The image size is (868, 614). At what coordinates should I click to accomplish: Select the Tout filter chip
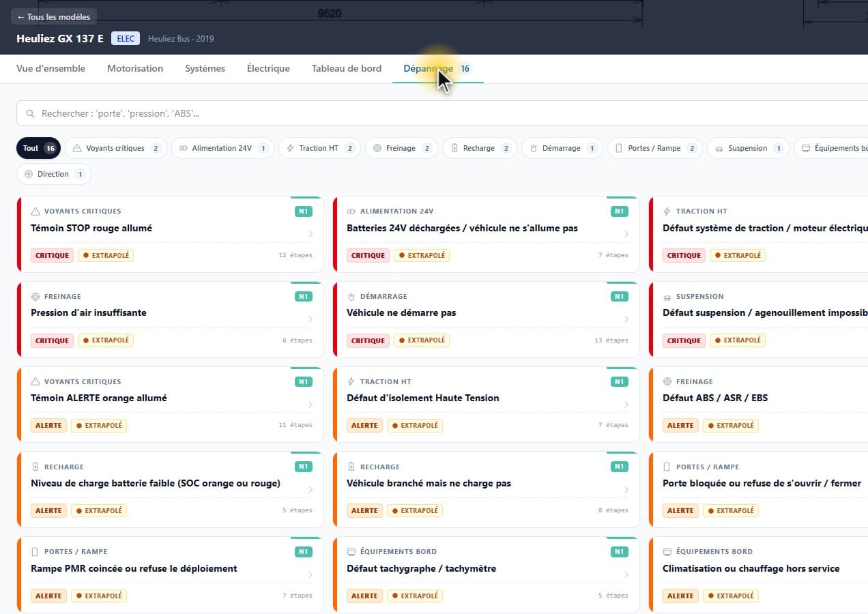coord(39,148)
